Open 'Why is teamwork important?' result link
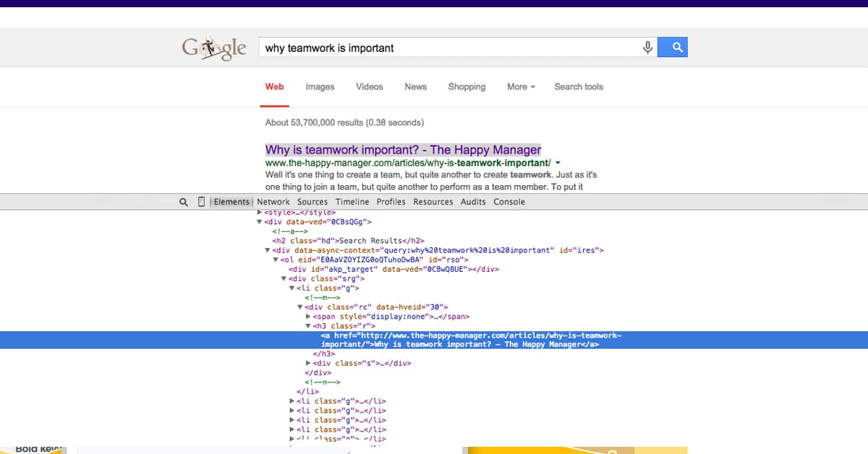The width and height of the screenshot is (868, 454). [x=403, y=150]
